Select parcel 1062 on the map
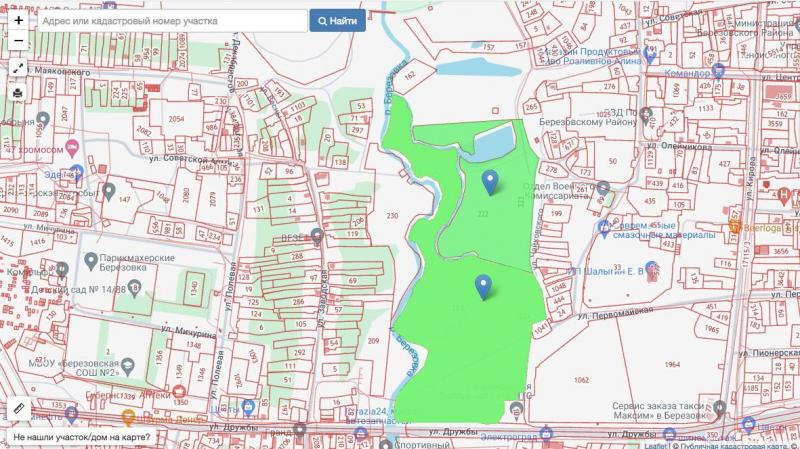800x449 pixels. [x=579, y=380]
